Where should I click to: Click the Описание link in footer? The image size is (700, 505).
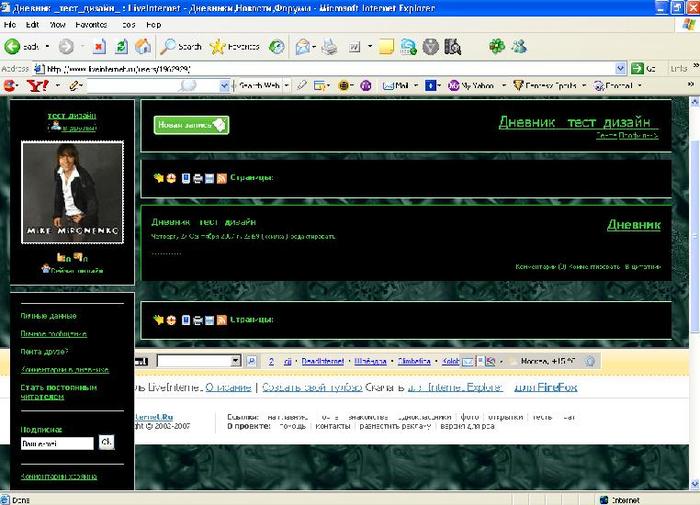(x=228, y=387)
